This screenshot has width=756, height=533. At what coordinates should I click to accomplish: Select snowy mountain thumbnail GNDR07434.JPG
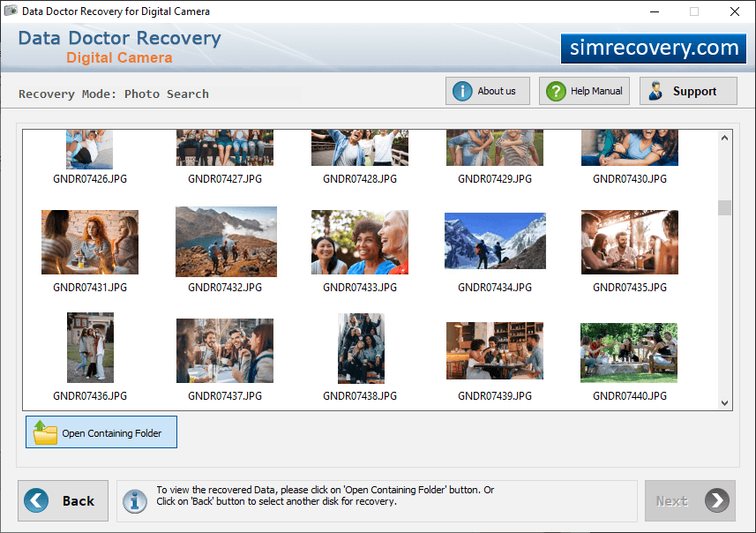pyautogui.click(x=495, y=241)
